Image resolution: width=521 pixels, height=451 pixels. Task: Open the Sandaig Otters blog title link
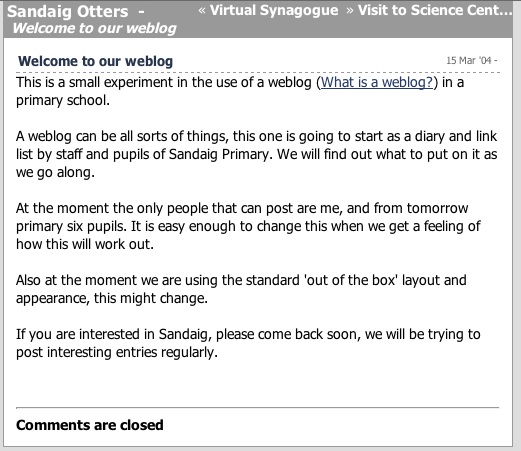[x=67, y=11]
